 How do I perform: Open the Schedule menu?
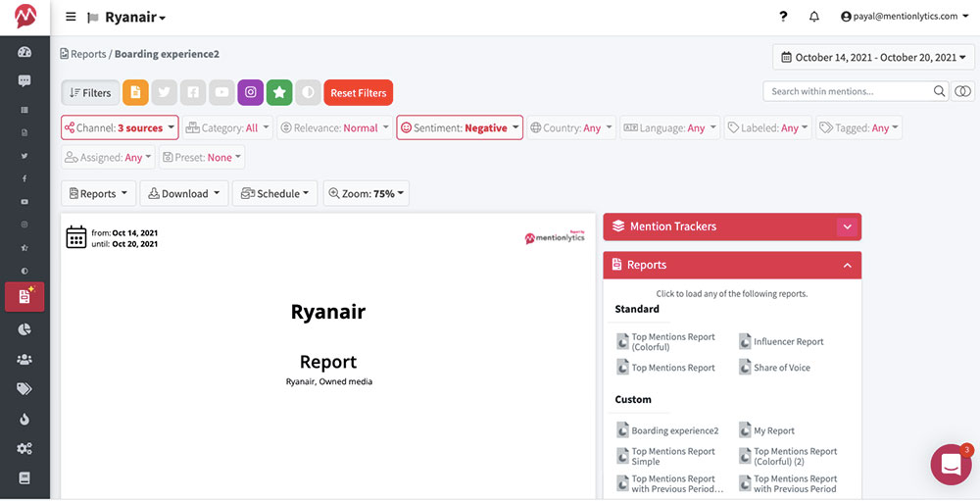274,193
